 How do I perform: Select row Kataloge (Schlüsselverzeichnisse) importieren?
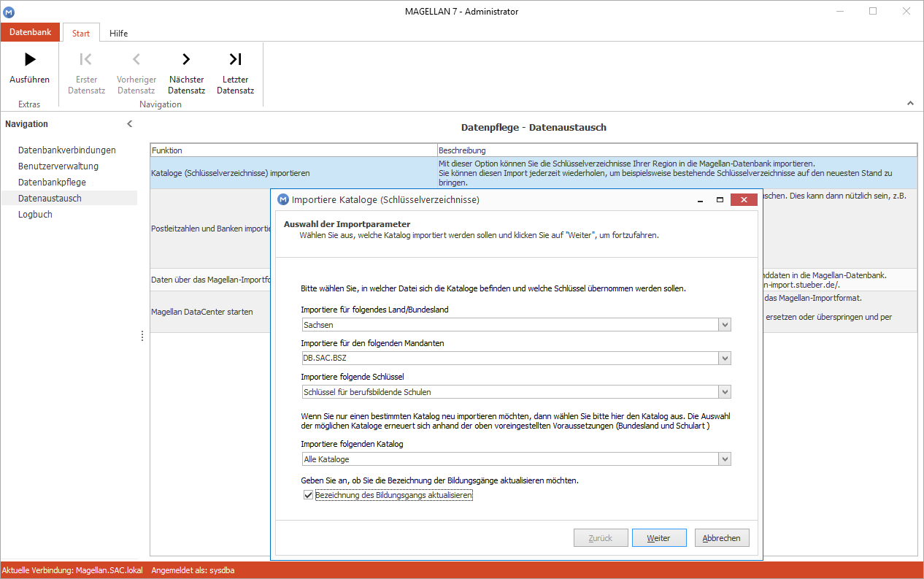(534, 173)
